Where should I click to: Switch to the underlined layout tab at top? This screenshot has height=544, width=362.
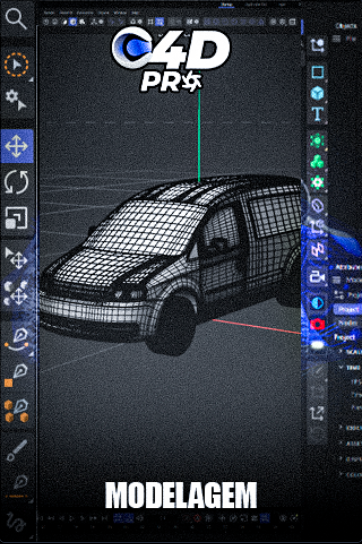click(x=227, y=5)
